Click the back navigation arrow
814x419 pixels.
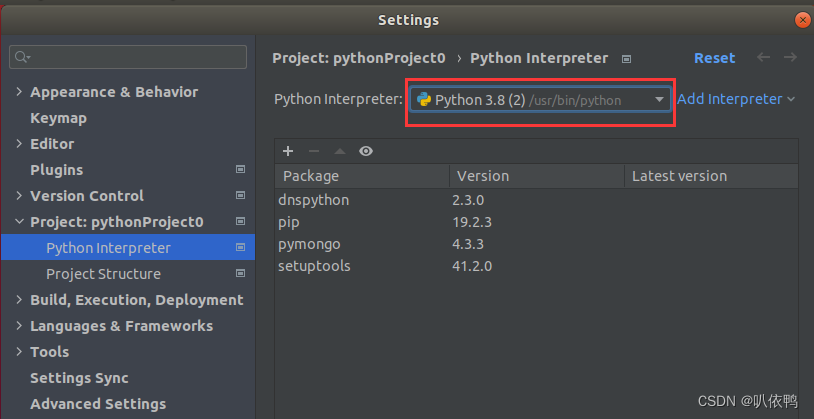click(x=764, y=58)
